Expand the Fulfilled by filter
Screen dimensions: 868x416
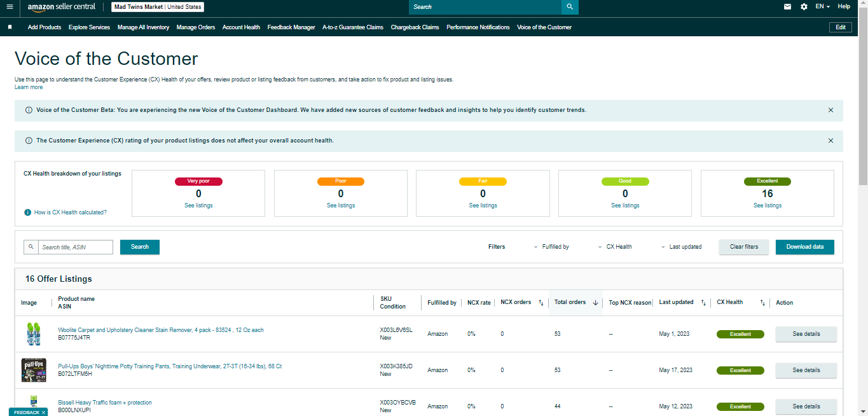click(551, 247)
